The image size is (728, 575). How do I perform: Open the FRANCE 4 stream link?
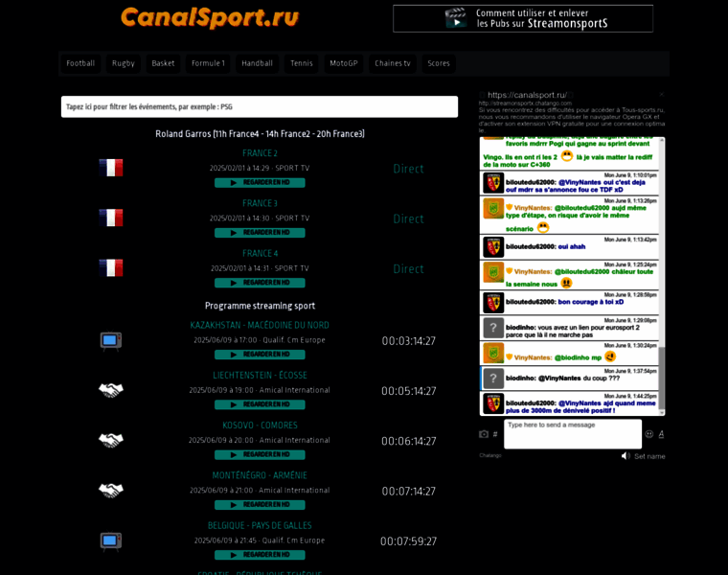point(260,254)
